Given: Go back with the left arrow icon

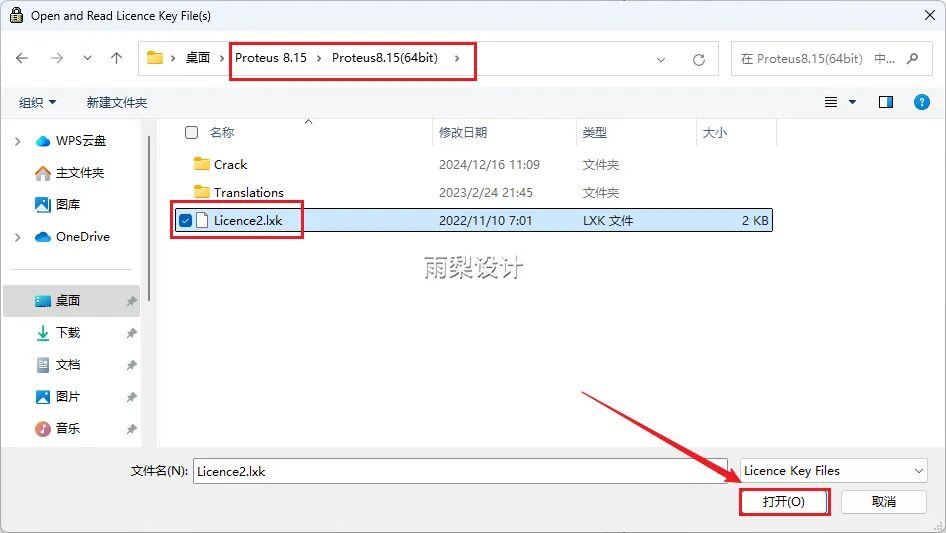Looking at the screenshot, I should 22,58.
